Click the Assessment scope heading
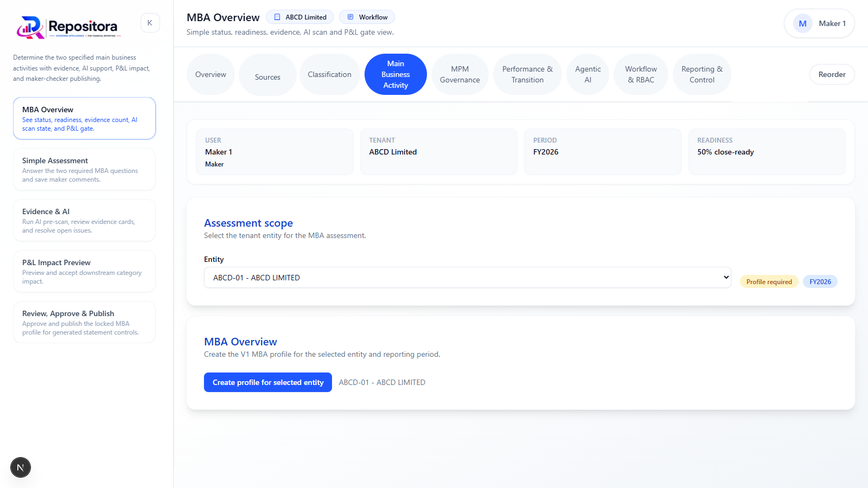The width and height of the screenshot is (868, 488). 248,223
